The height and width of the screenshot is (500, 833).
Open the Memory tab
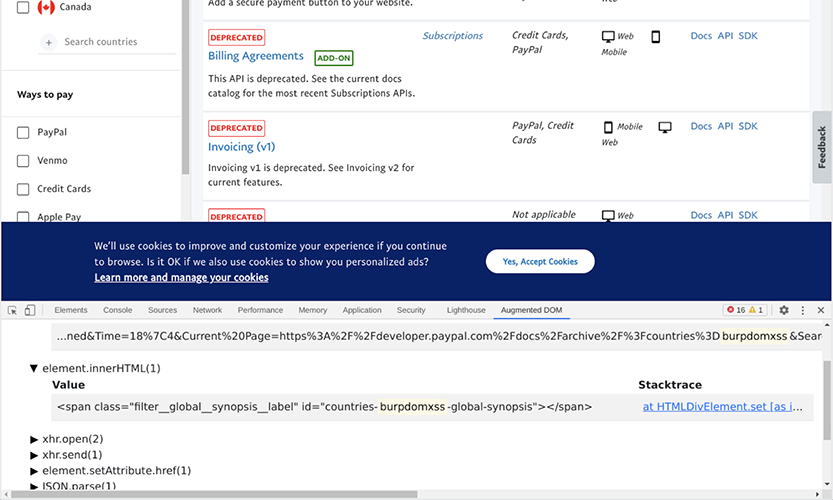312,310
